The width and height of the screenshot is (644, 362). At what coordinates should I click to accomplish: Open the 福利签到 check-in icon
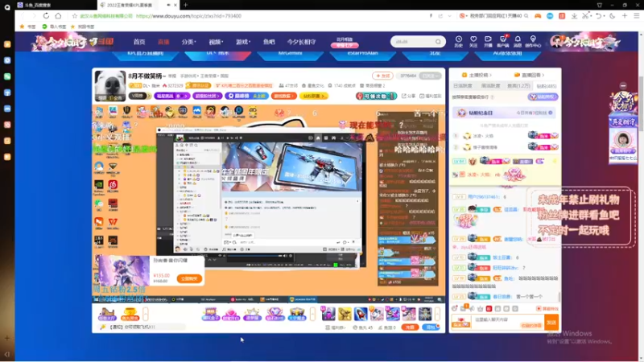click(x=430, y=96)
